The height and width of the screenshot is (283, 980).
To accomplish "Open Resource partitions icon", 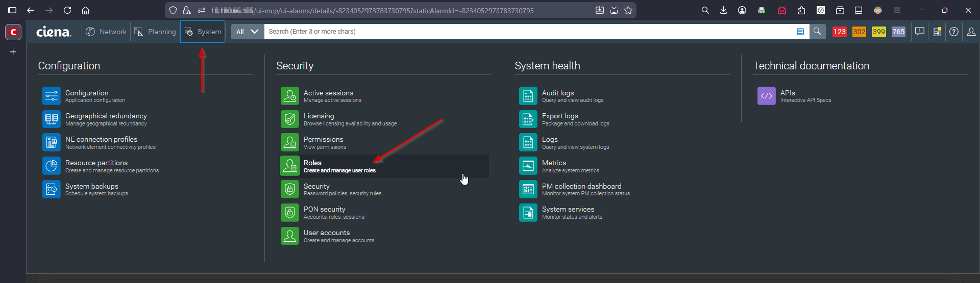I will point(52,166).
